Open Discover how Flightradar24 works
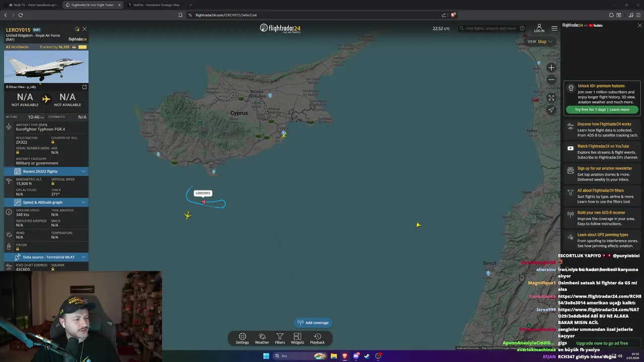Screen dimensions: 644x362 [x=602, y=130]
